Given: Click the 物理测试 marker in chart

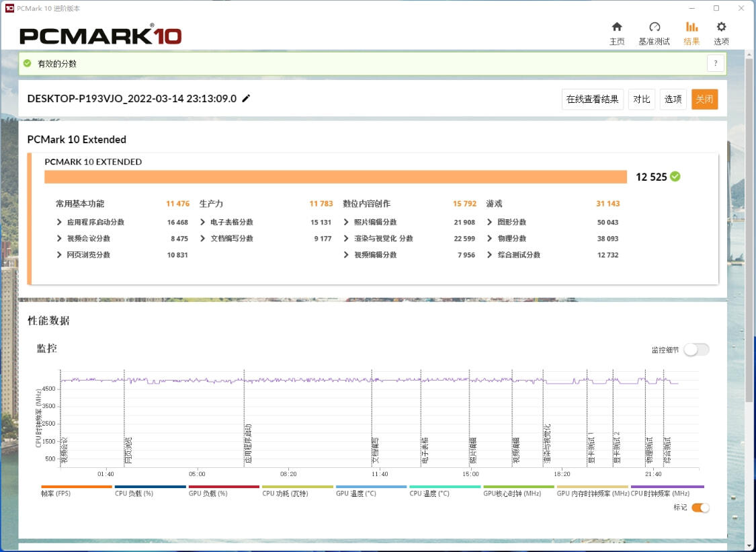Looking at the screenshot, I should [649, 450].
